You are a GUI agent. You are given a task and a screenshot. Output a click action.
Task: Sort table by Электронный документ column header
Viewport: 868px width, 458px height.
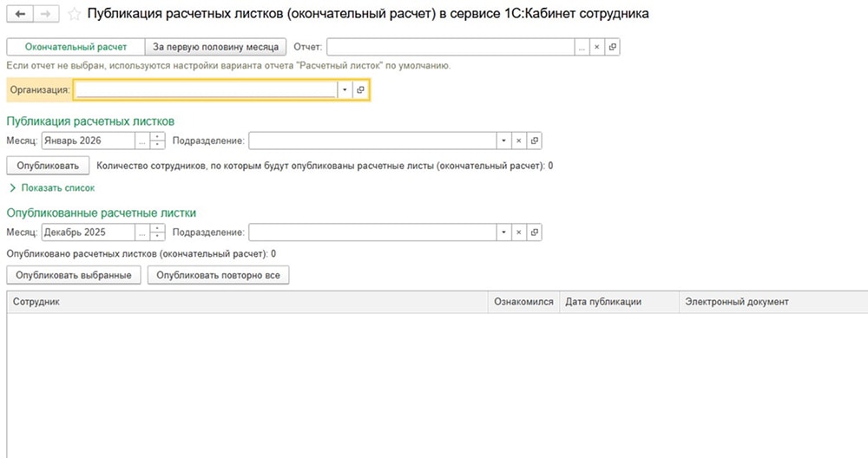tap(773, 302)
